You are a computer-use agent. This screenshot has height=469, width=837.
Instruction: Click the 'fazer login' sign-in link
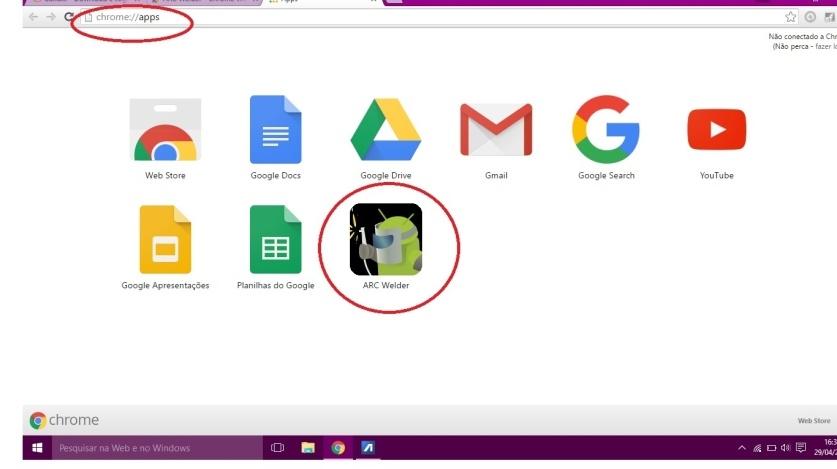826,46
